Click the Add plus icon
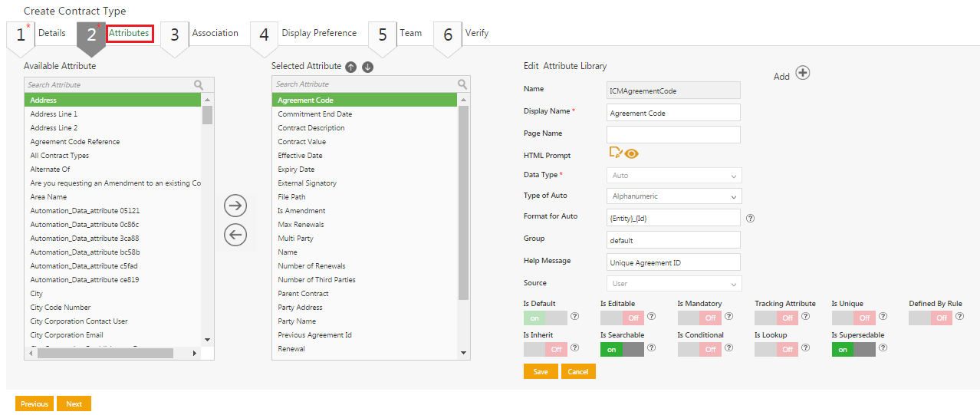Viewport: 980px width, 415px height. point(802,73)
